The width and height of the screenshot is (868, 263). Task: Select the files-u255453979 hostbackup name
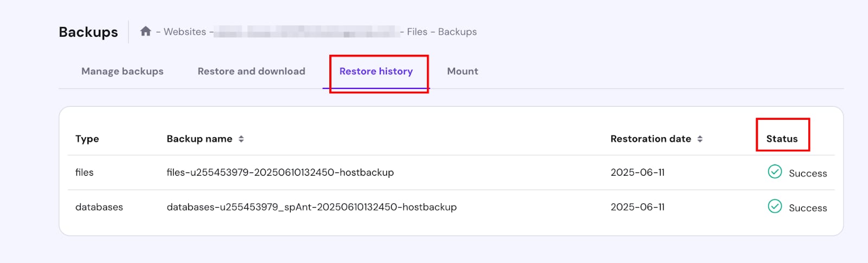coord(280,172)
